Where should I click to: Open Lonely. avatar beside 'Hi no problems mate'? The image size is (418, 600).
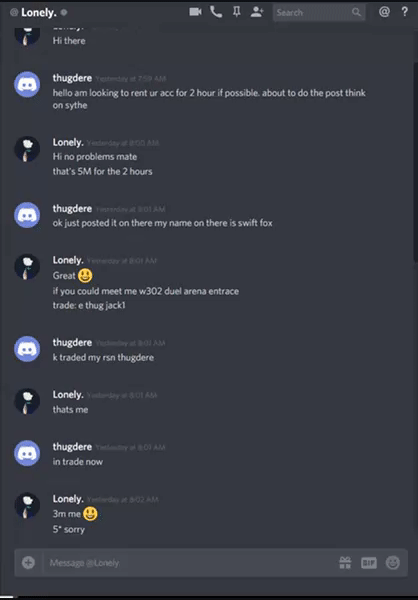coord(27,149)
